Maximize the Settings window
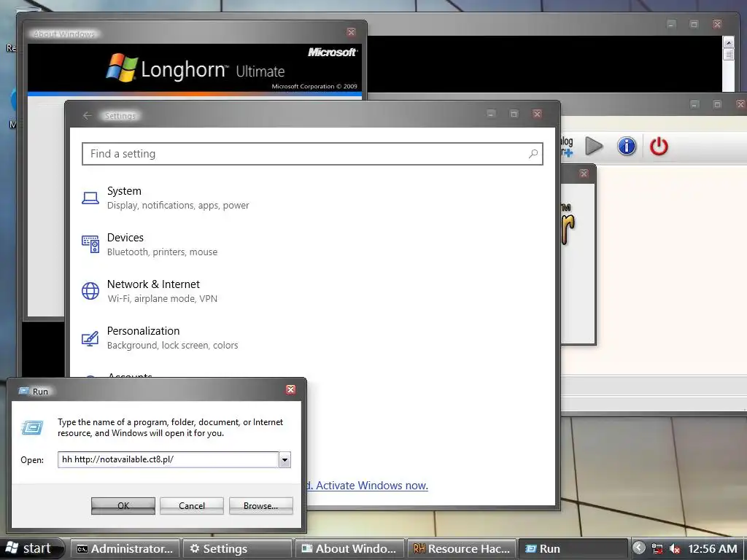747x560 pixels. 514,113
